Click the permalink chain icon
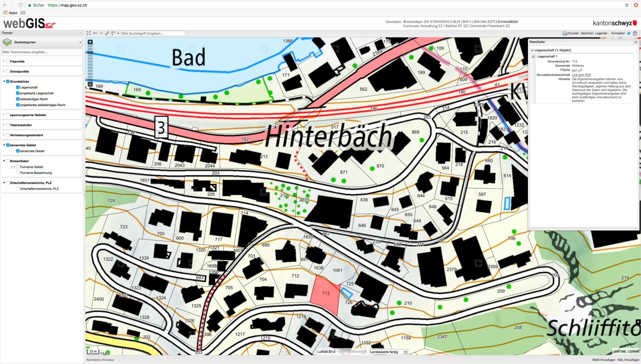Viewport: 641px width, 364px height. pyautogui.click(x=107, y=33)
